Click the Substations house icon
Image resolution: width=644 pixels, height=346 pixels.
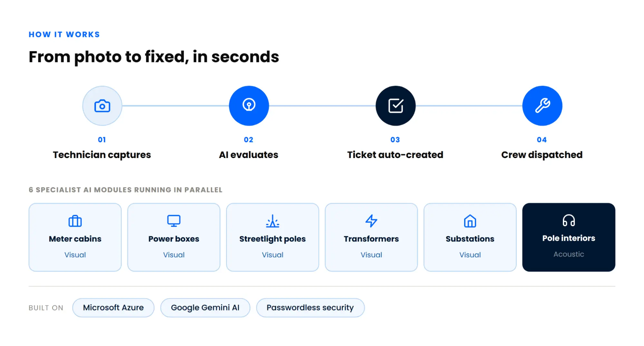(470, 221)
